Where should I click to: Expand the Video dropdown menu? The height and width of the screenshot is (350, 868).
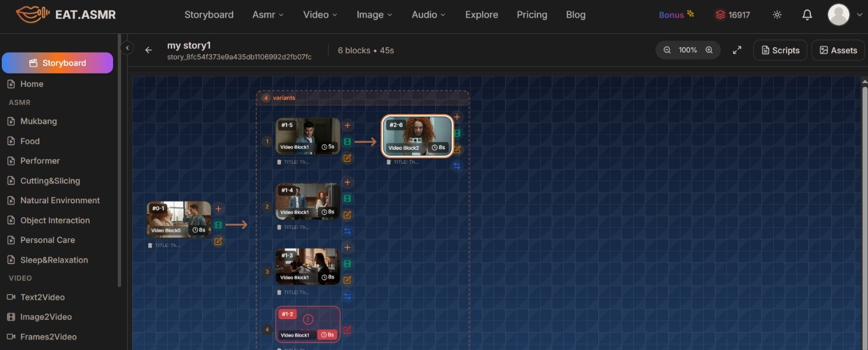[320, 15]
